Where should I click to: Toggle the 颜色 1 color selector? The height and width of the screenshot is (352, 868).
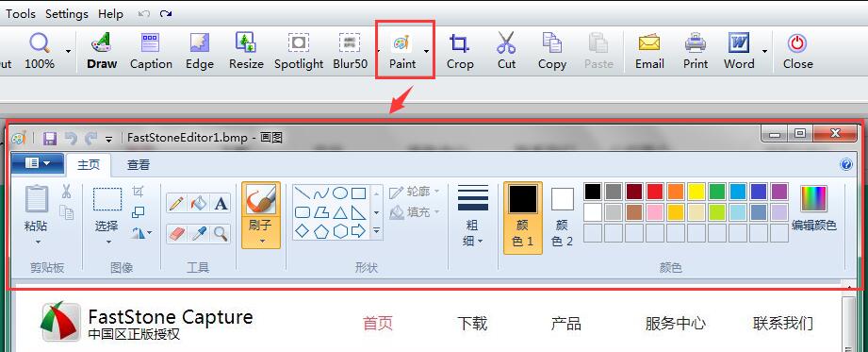tap(523, 218)
